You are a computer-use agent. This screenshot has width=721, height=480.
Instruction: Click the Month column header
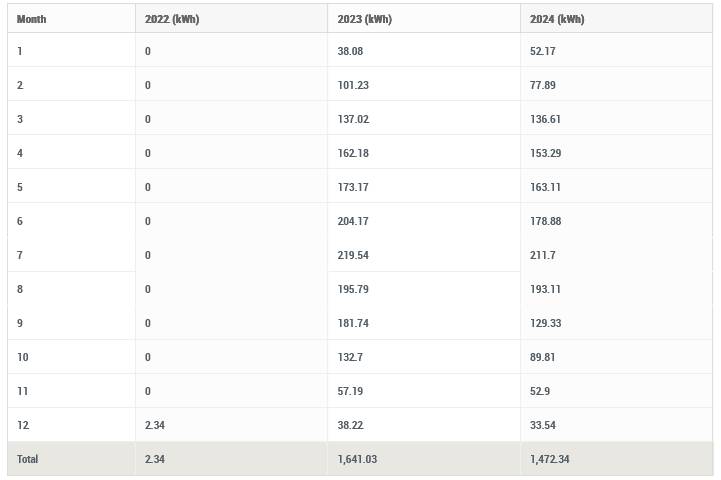click(31, 19)
